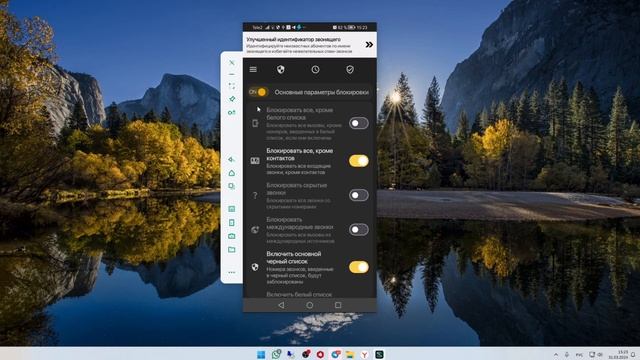Screen dimensions: 640x360
Task: Open WhatsApp from the taskbar
Action: (x=276, y=354)
